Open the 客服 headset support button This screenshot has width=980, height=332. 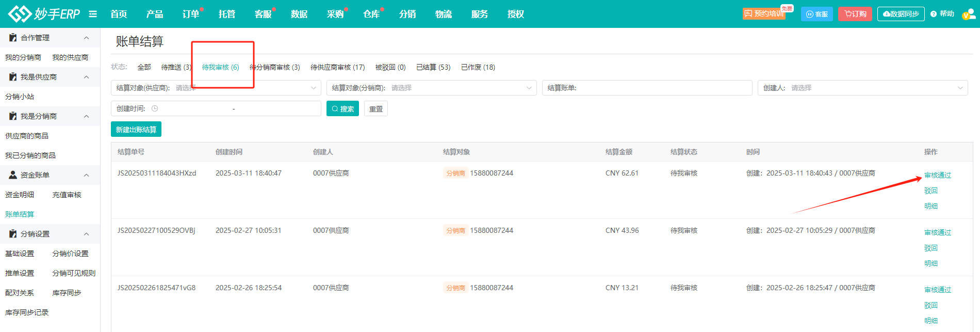pos(817,14)
